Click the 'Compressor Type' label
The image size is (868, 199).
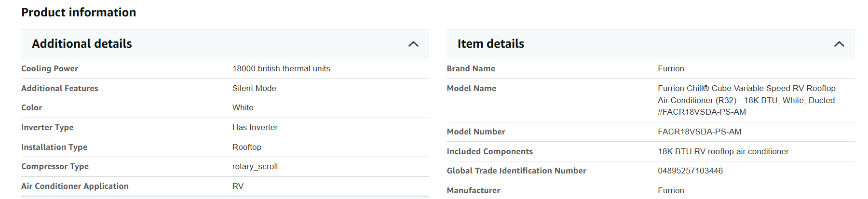pos(55,166)
